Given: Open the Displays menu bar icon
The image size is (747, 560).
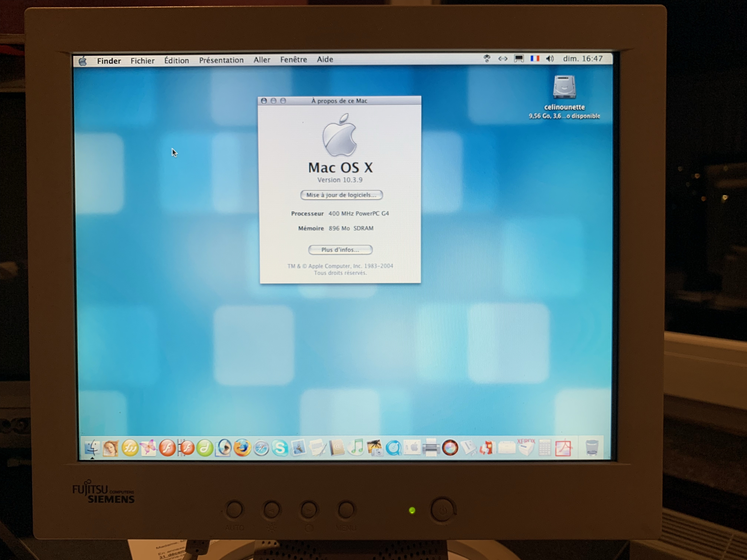Looking at the screenshot, I should click(519, 59).
